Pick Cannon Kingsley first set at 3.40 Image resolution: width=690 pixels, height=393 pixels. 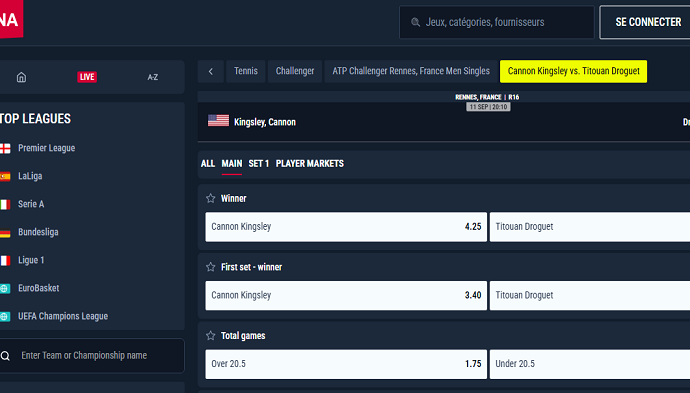[346, 296]
